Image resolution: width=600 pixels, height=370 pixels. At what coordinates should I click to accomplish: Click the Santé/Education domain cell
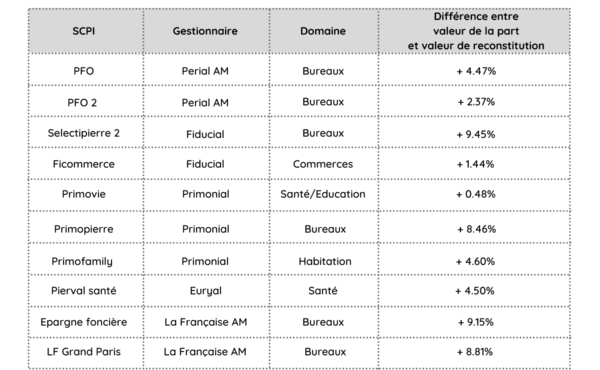(323, 194)
